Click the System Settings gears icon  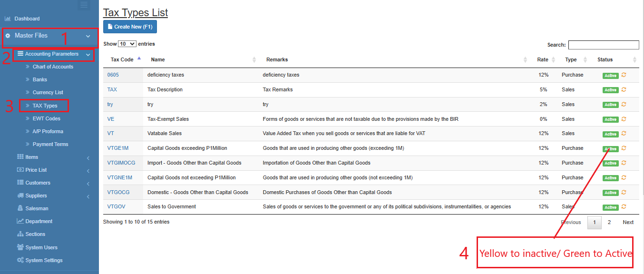click(20, 260)
